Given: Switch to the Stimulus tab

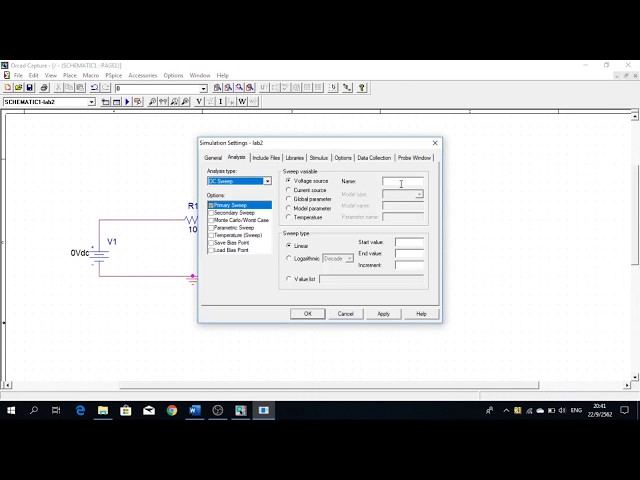Looking at the screenshot, I should click(319, 158).
